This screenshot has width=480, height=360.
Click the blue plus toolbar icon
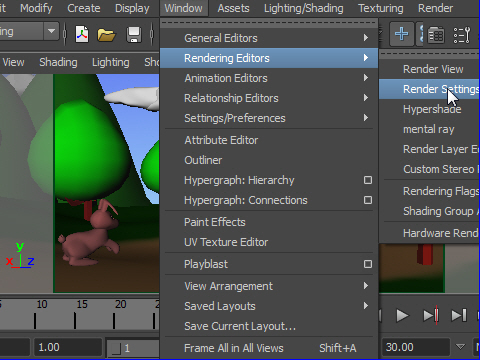402,34
